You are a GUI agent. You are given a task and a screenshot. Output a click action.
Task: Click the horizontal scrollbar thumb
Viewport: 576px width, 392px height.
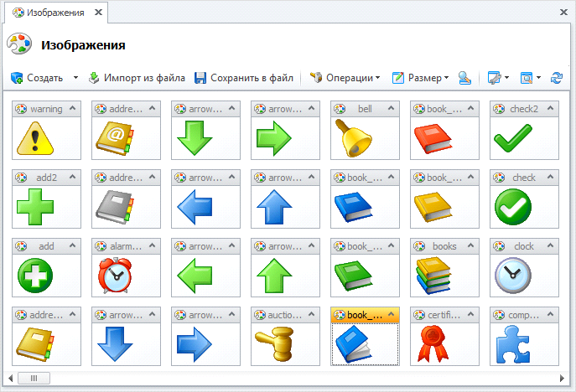click(x=34, y=378)
